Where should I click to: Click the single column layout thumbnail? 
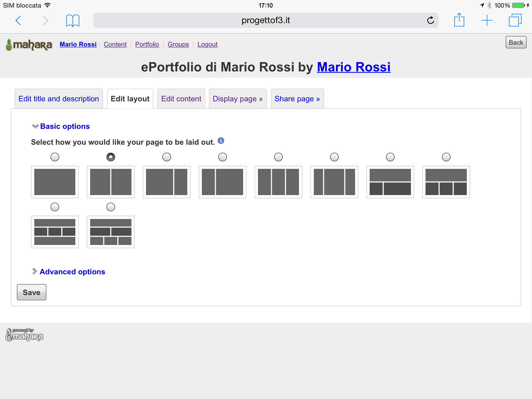[55, 182]
